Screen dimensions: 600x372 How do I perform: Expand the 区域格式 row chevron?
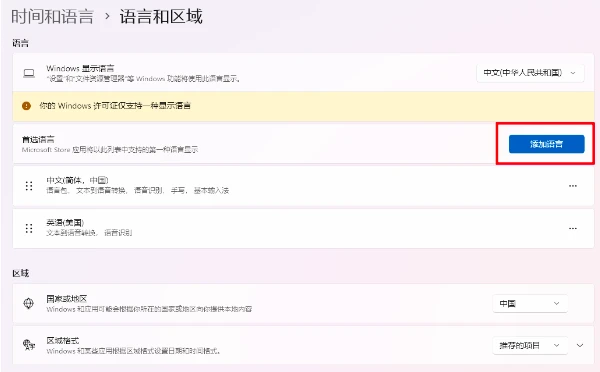[580, 346]
